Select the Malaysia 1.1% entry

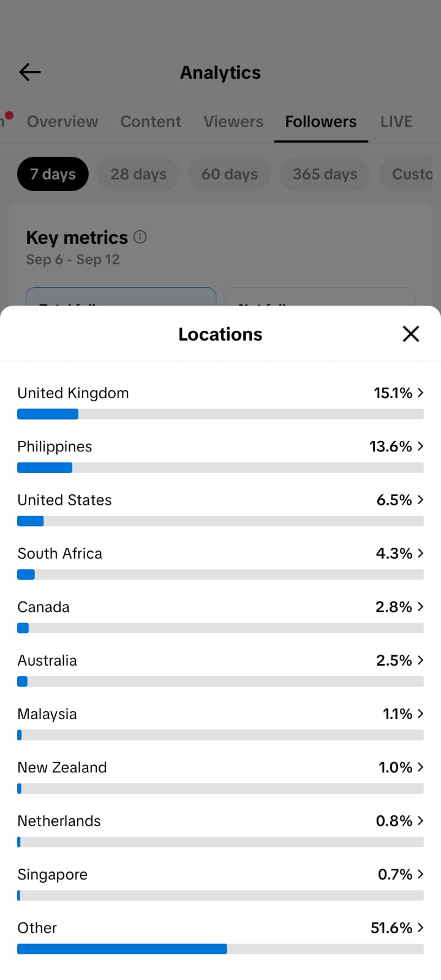pos(221,722)
